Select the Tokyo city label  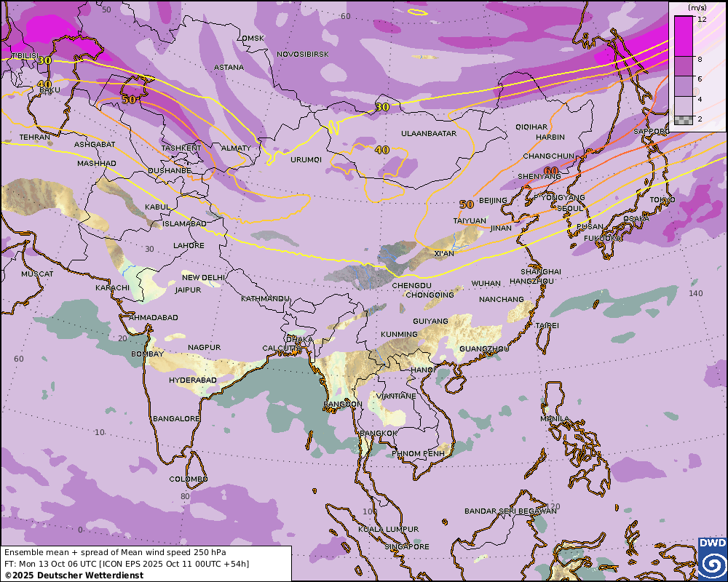[662, 200]
